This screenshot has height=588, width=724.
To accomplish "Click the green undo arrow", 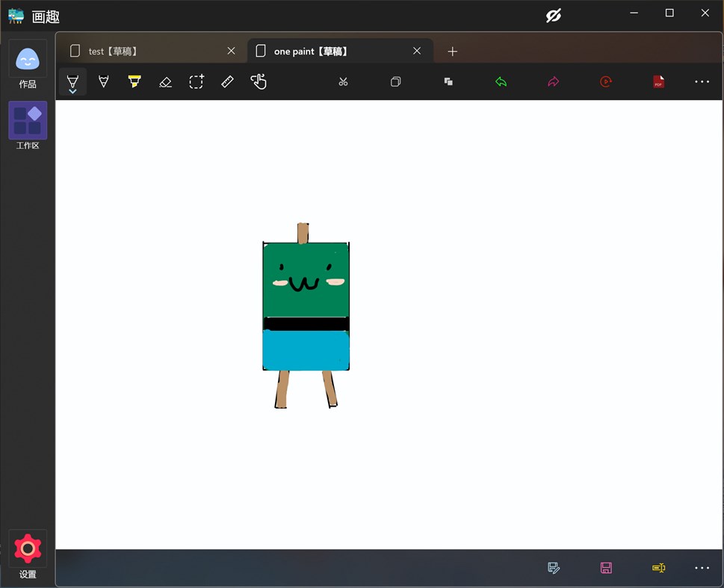I will 501,81.
